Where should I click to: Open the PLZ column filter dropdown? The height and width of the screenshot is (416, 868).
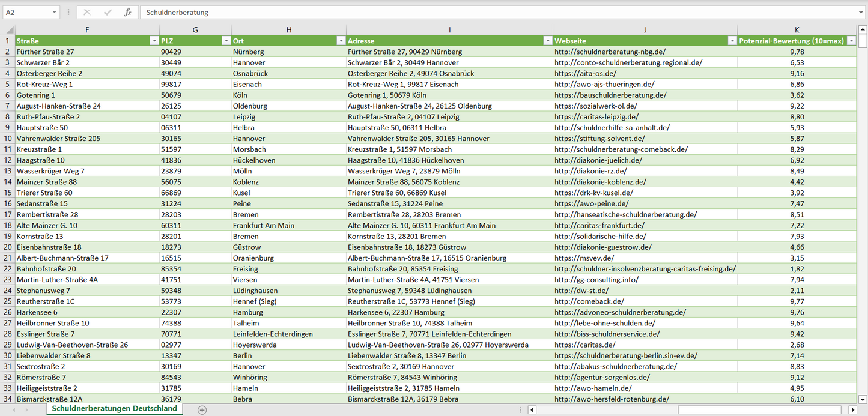226,41
